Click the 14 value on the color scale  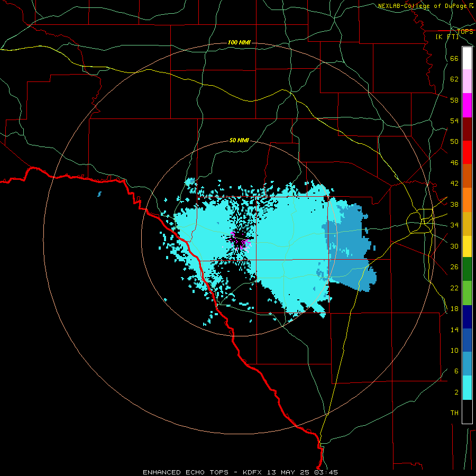[x=454, y=329]
